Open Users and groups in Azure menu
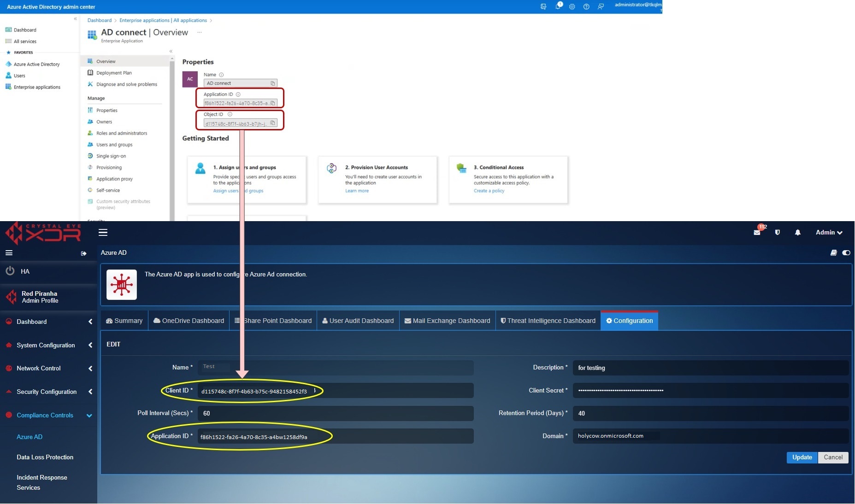Screen dimensions: 855x504 pyautogui.click(x=114, y=145)
